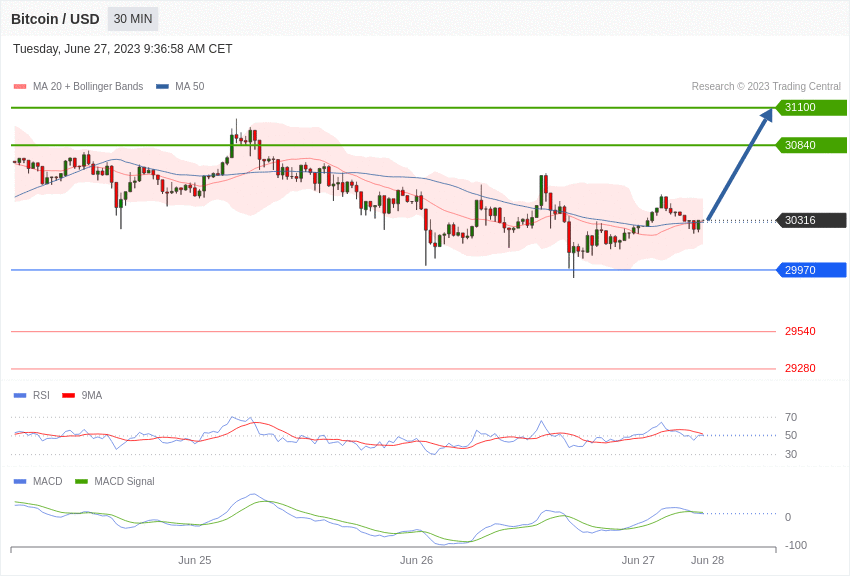Select Jun 25 on the time axis
The width and height of the screenshot is (850, 576).
(x=195, y=560)
